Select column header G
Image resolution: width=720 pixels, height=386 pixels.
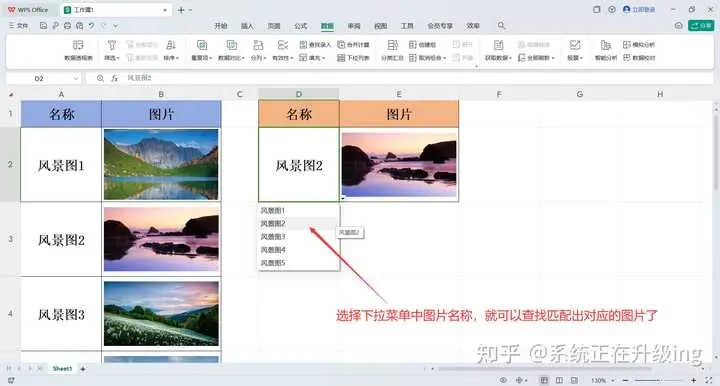579,94
